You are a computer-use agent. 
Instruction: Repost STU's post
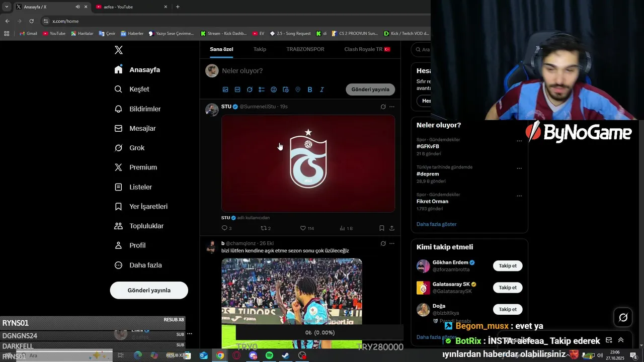click(x=266, y=228)
